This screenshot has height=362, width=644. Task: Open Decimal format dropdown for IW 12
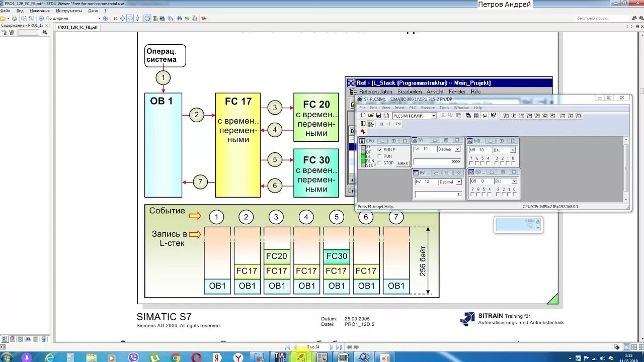coord(458,182)
